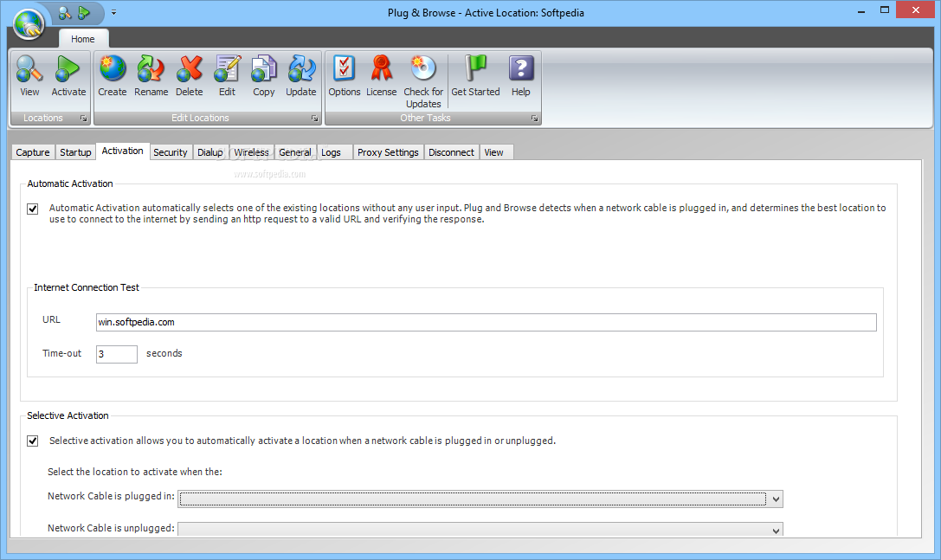Close the Plug & Browse window

tap(916, 10)
